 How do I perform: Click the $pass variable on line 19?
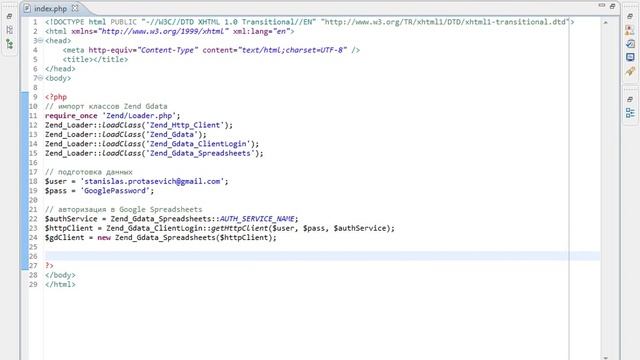56,191
